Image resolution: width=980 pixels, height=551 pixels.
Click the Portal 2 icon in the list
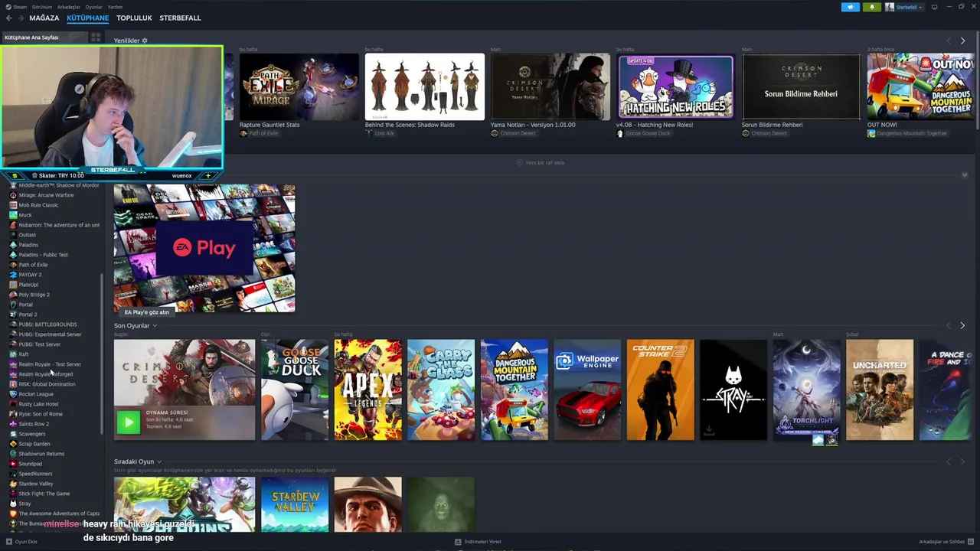[13, 315]
